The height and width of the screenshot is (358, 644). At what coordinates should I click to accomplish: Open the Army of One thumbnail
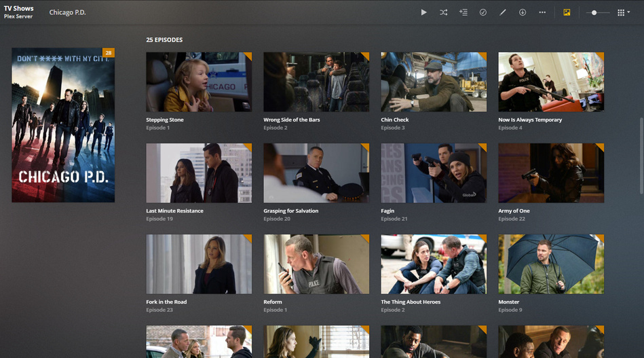point(551,173)
